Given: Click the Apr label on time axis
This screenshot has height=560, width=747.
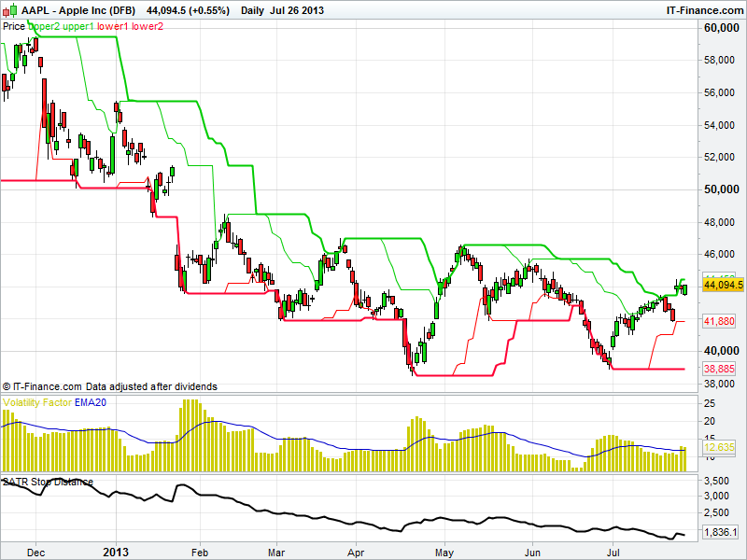Looking at the screenshot, I should point(356,553).
